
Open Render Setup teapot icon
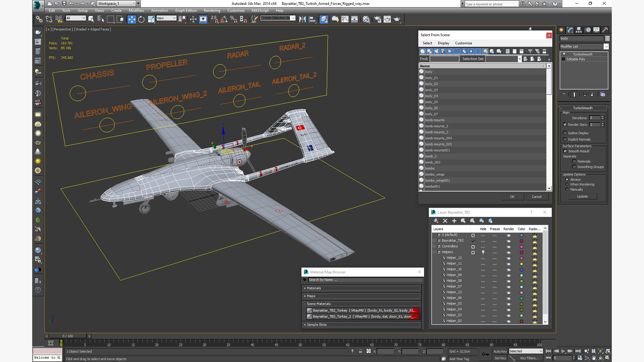point(377,19)
